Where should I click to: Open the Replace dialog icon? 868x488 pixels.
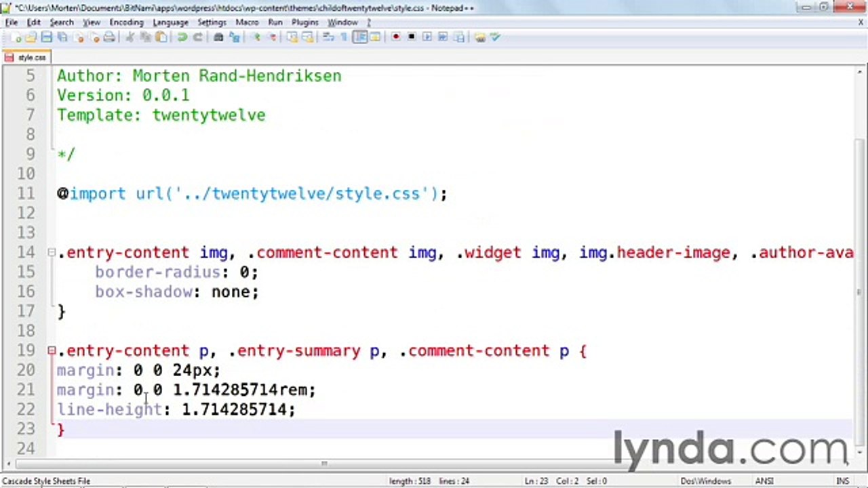click(x=235, y=37)
